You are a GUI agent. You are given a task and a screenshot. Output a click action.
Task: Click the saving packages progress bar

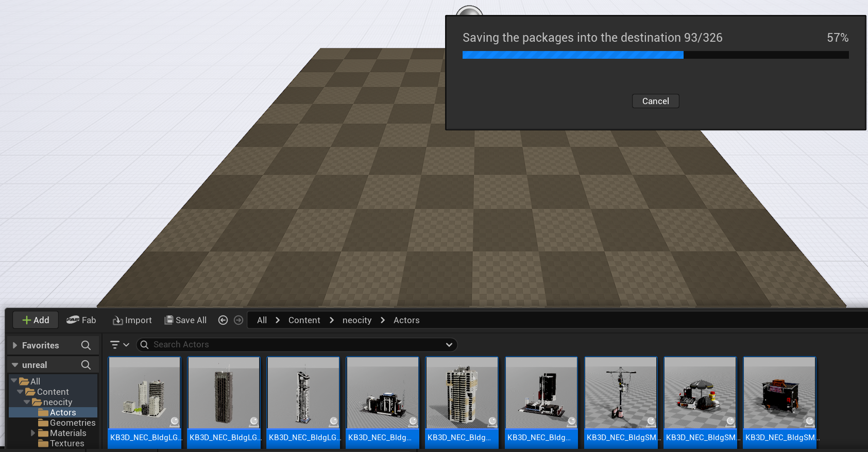655,55
